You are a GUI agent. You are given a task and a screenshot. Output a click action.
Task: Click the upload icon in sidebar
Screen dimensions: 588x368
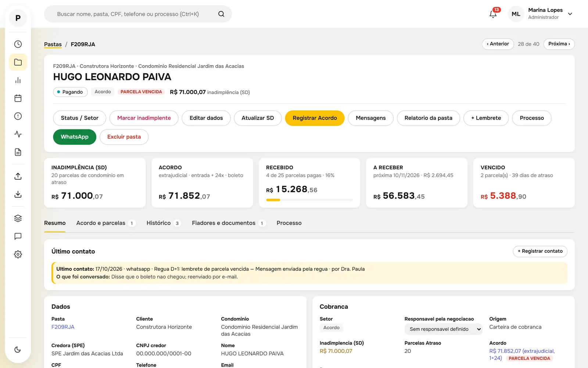(x=18, y=176)
